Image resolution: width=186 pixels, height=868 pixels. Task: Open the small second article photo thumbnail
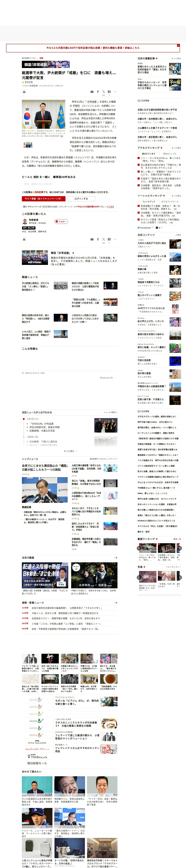tap(28, 145)
